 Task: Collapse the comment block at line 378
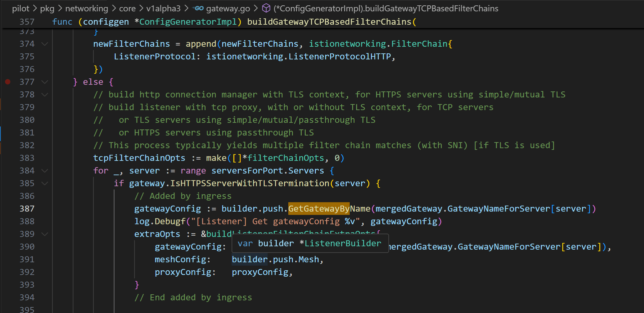pos(45,94)
